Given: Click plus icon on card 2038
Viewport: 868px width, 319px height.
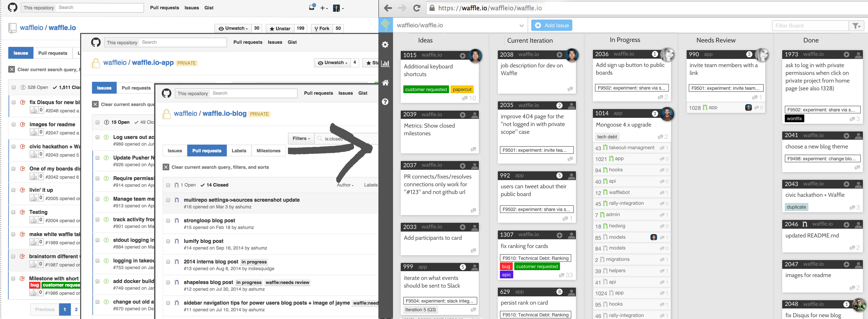Looking at the screenshot, I should pyautogui.click(x=559, y=55).
